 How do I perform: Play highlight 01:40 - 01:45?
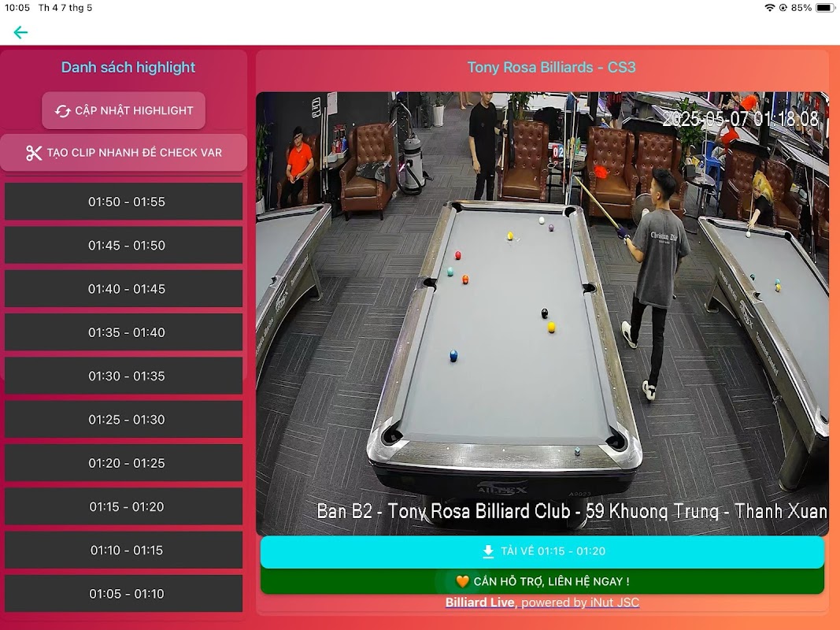point(124,289)
